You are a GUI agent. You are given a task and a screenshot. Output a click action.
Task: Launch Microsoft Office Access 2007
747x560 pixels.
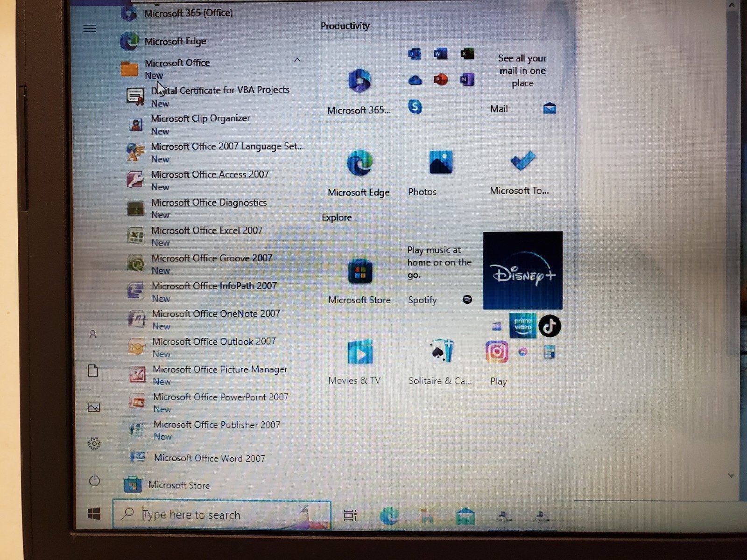click(x=210, y=180)
